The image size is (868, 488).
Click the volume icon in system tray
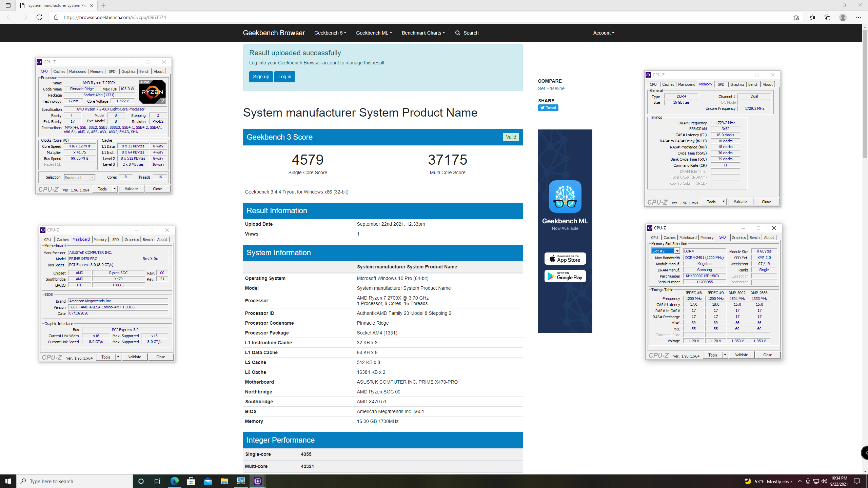pyautogui.click(x=824, y=481)
